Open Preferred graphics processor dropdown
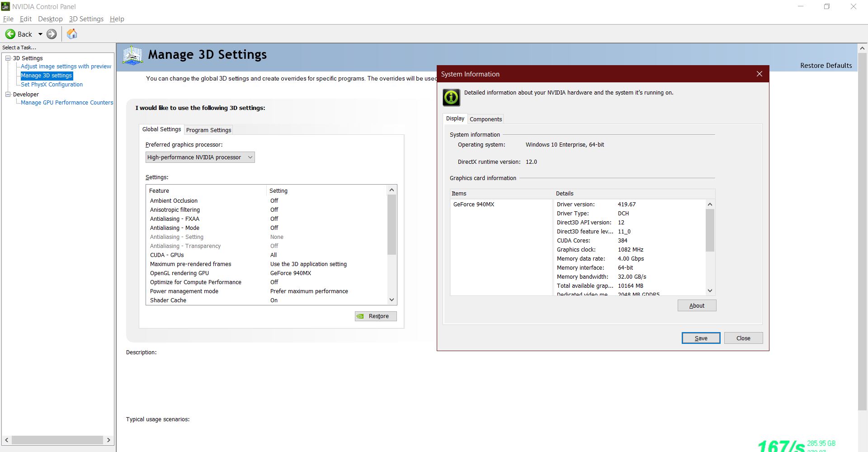This screenshot has width=868, height=452. [200, 157]
